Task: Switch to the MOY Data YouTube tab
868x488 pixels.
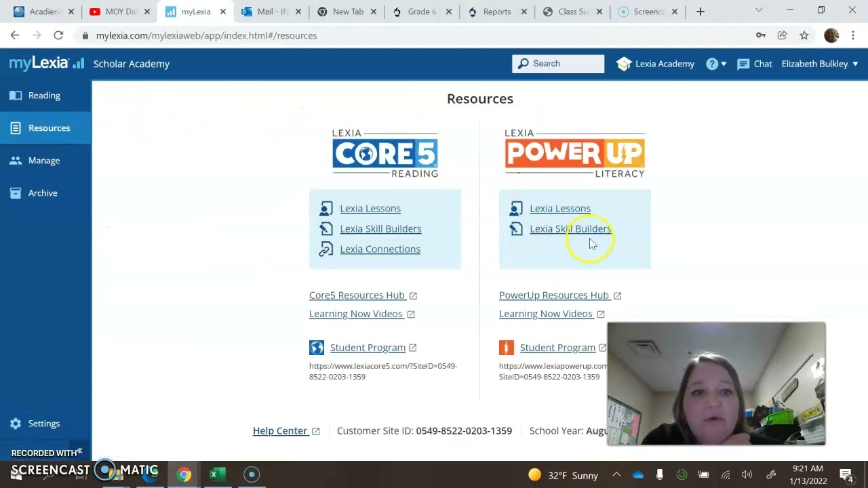Action: coord(120,12)
